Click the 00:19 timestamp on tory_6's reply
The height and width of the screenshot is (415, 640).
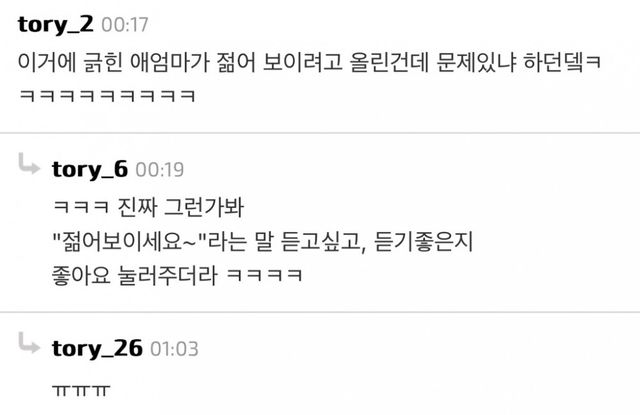[160, 170]
